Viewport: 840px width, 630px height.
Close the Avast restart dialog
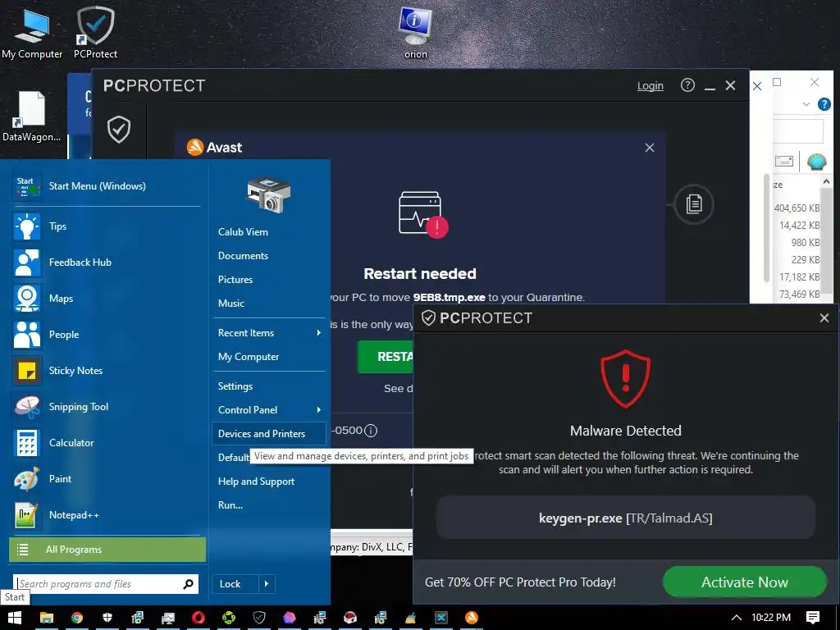point(650,148)
